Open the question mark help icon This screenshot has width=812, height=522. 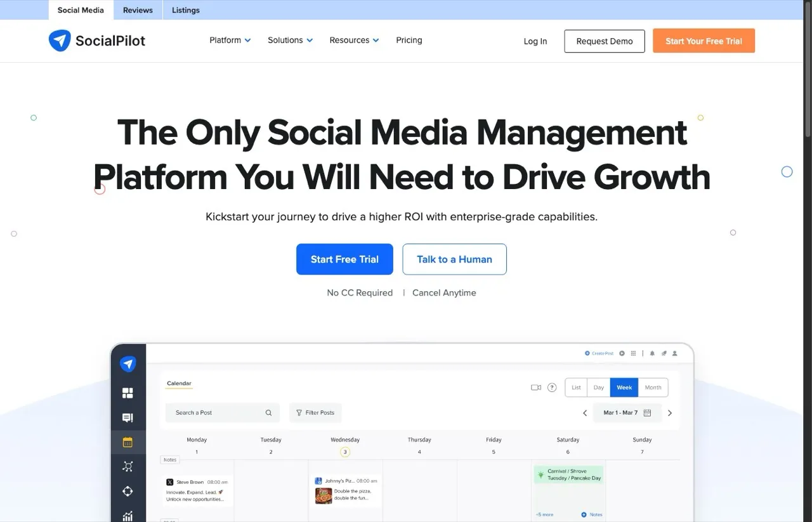552,388
